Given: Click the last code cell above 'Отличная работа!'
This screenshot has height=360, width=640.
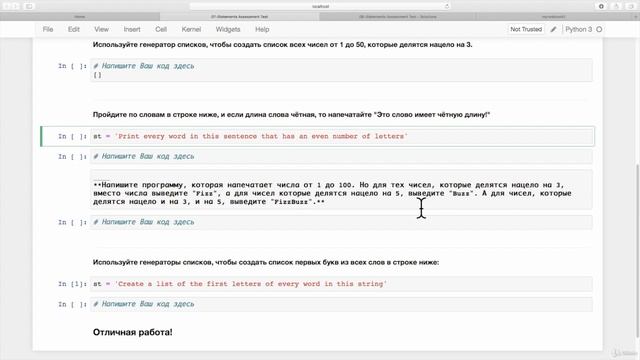Looking at the screenshot, I should [341, 304].
